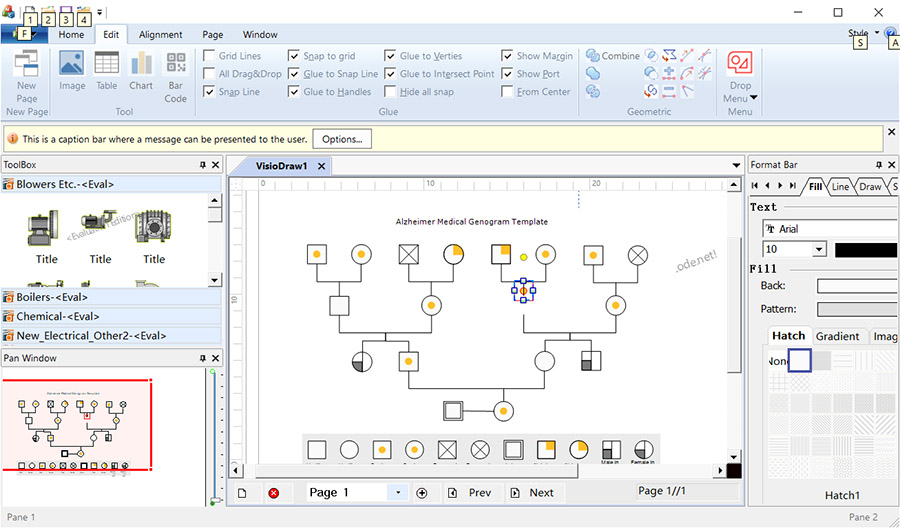This screenshot has width=900, height=528.
Task: Click the double-bordered square node in genogram
Action: tap(453, 411)
